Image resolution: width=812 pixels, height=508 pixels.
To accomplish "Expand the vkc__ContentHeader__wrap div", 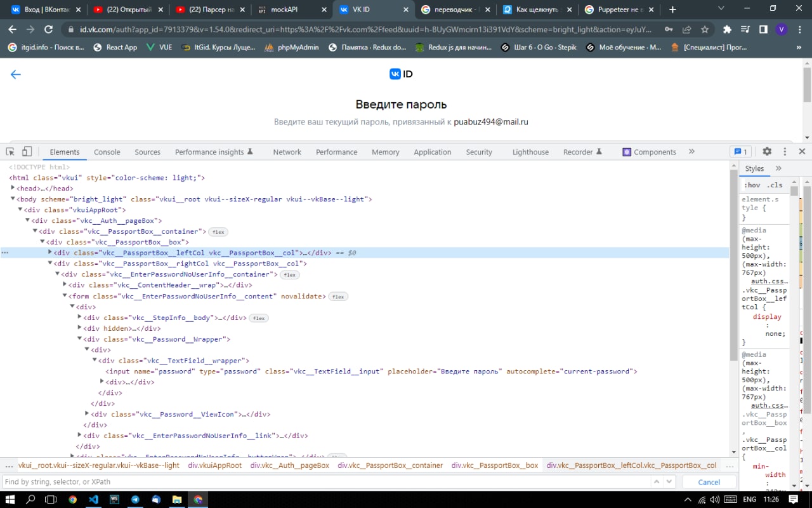I will click(65, 284).
